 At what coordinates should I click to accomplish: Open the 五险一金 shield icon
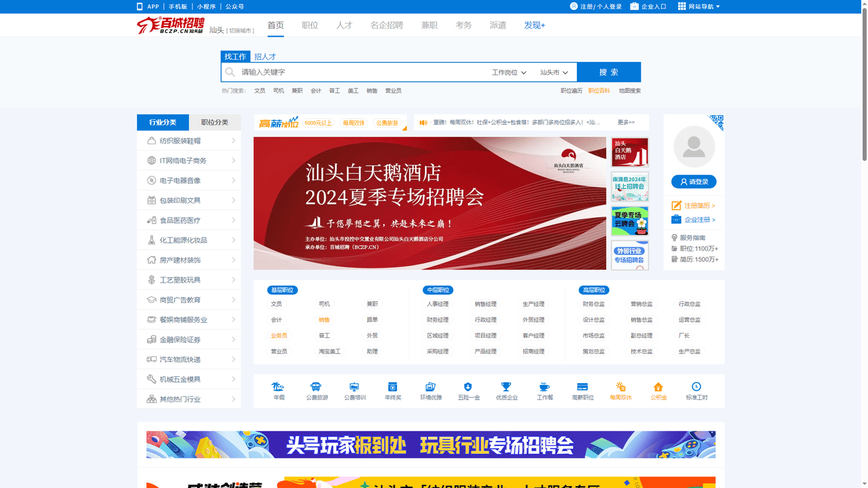[x=468, y=387]
